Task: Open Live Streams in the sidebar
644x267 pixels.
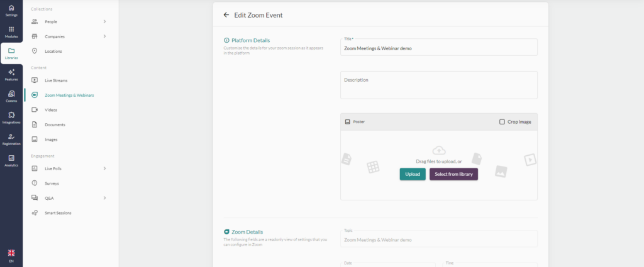Action: click(56, 80)
